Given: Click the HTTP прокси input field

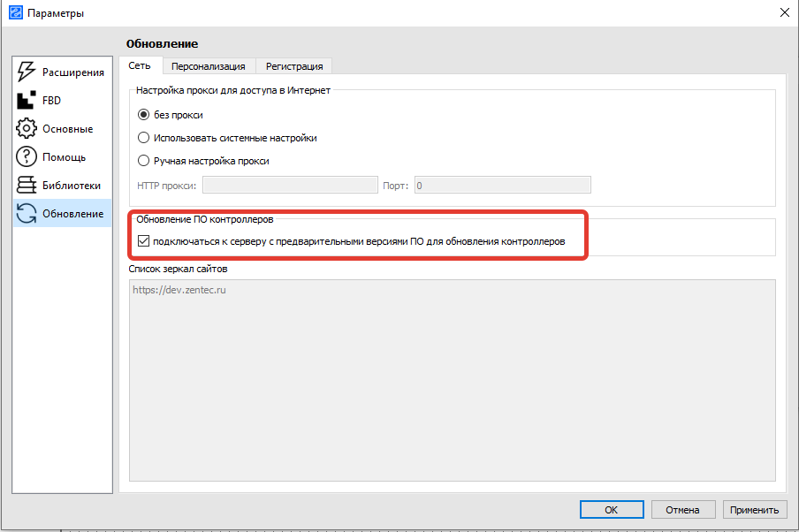Looking at the screenshot, I should point(290,186).
